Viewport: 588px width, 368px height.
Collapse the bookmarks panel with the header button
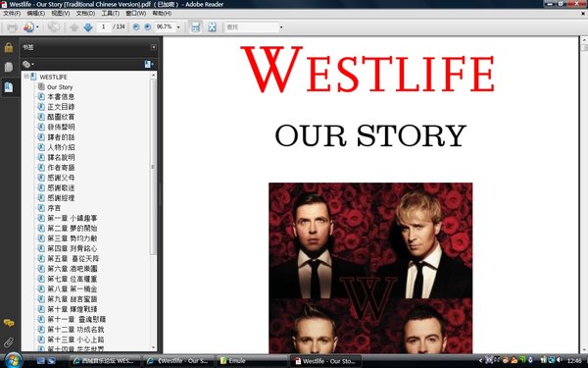pyautogui.click(x=154, y=47)
